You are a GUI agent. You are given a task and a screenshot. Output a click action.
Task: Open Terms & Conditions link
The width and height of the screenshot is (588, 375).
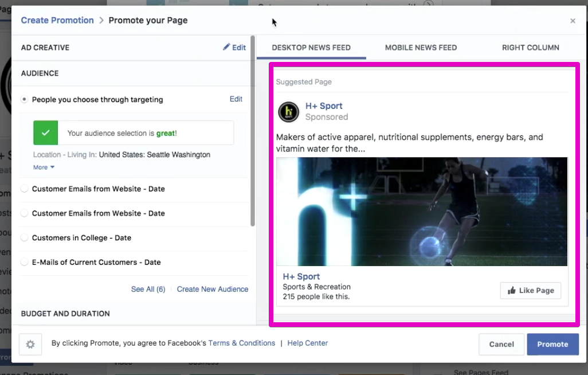click(241, 343)
